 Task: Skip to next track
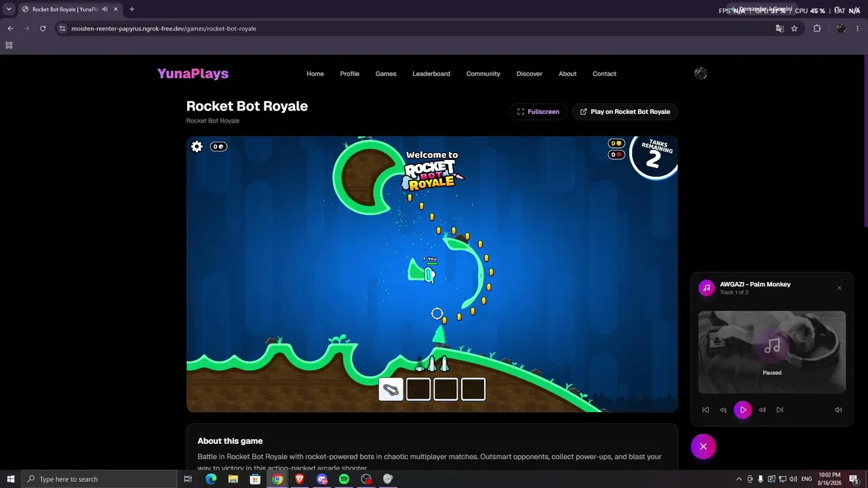[x=780, y=410]
